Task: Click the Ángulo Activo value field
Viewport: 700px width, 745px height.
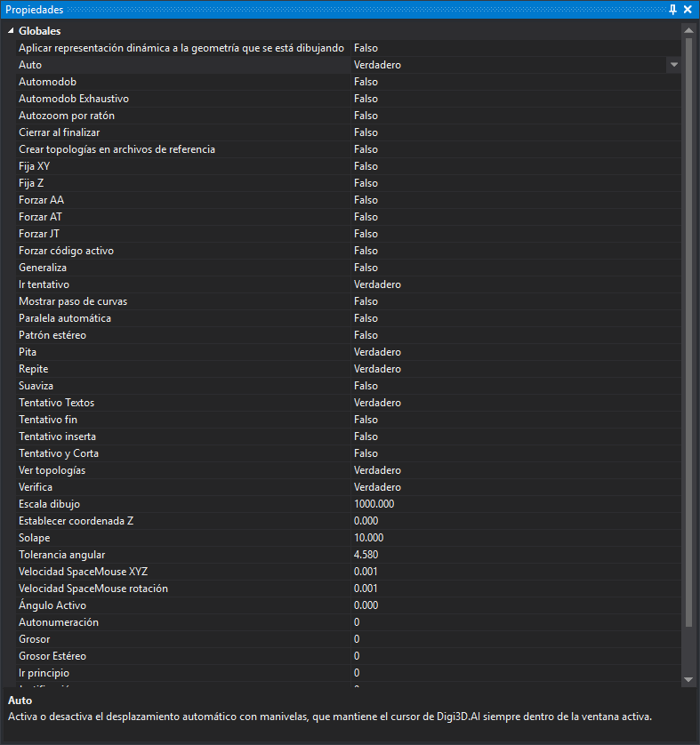Action: (x=516, y=605)
